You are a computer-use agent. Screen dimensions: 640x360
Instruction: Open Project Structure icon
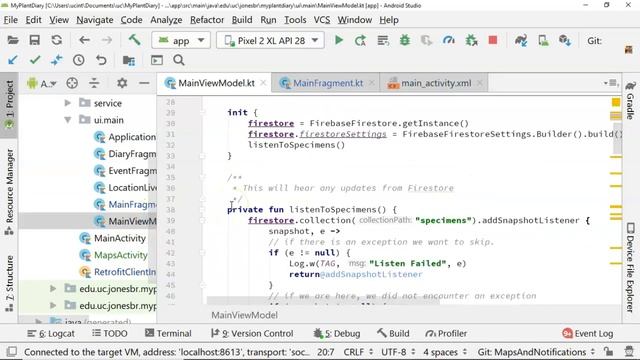[x=129, y=60]
